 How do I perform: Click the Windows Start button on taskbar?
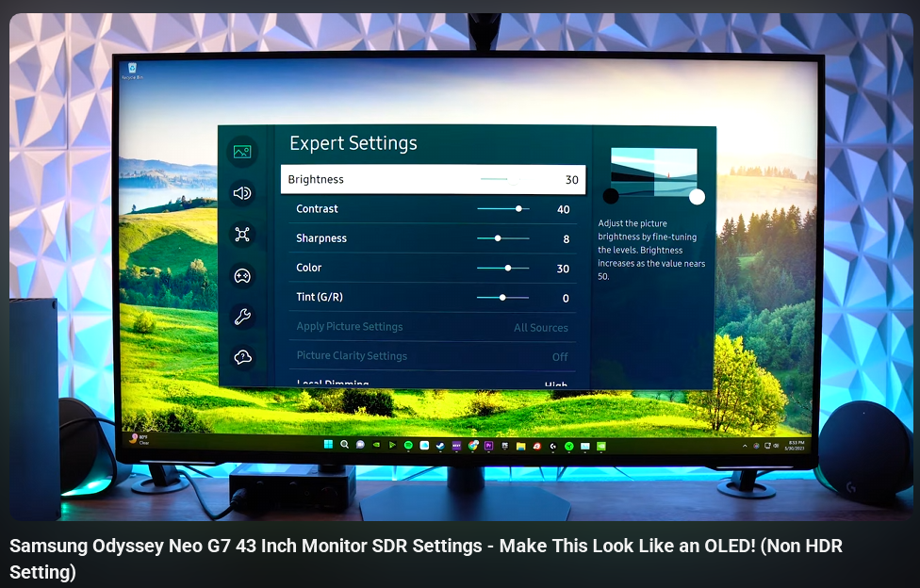(328, 445)
